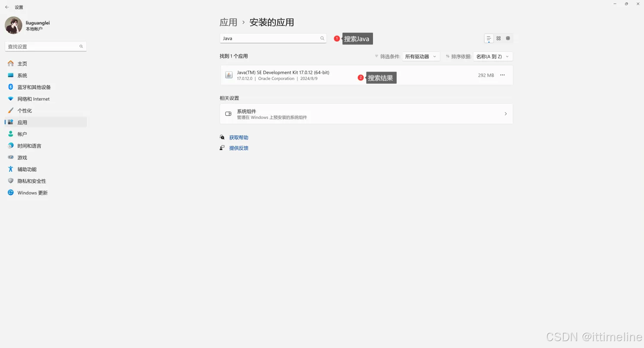
Task: Open 隐私和安全性 settings
Action: (46, 181)
